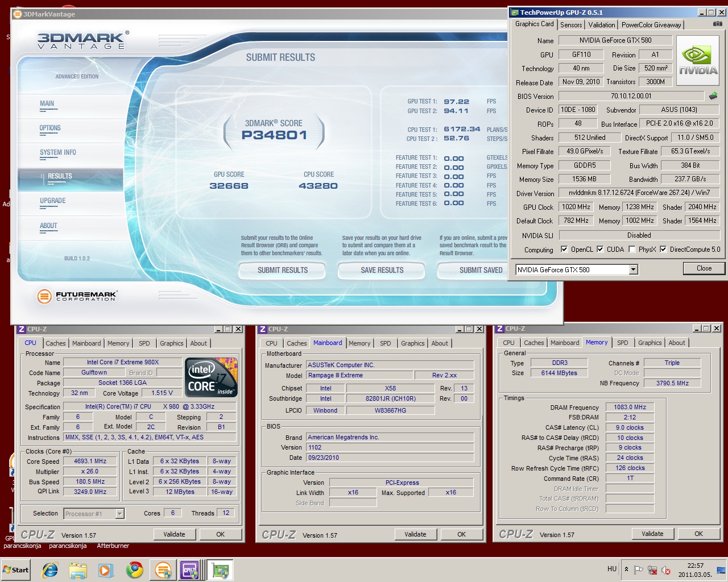Open the Graphics tab in right CPU-Z window

[650, 343]
